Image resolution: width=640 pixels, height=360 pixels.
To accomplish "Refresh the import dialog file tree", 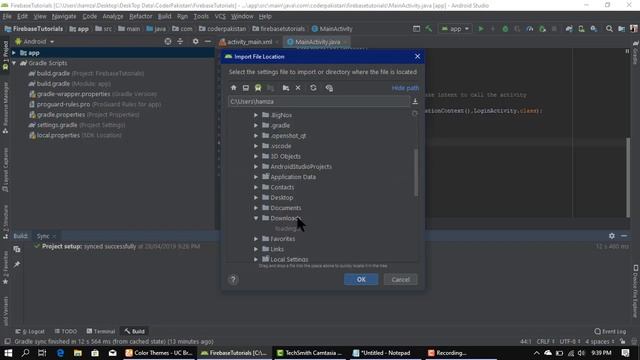I will coord(313,88).
